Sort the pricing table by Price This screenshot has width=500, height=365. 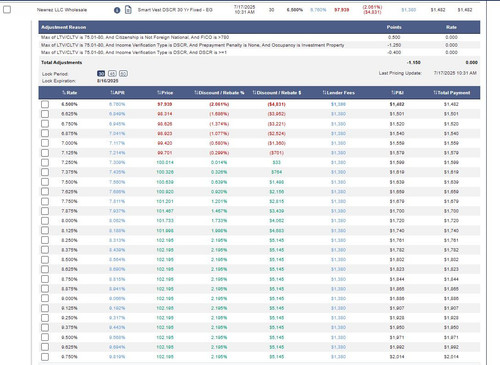[165, 93]
